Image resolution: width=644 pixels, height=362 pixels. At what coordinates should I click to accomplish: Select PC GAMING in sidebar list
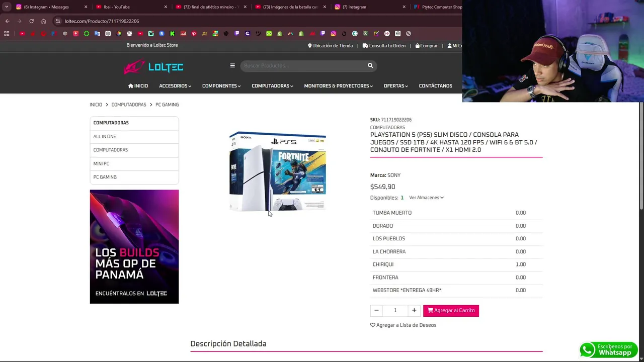(x=134, y=177)
